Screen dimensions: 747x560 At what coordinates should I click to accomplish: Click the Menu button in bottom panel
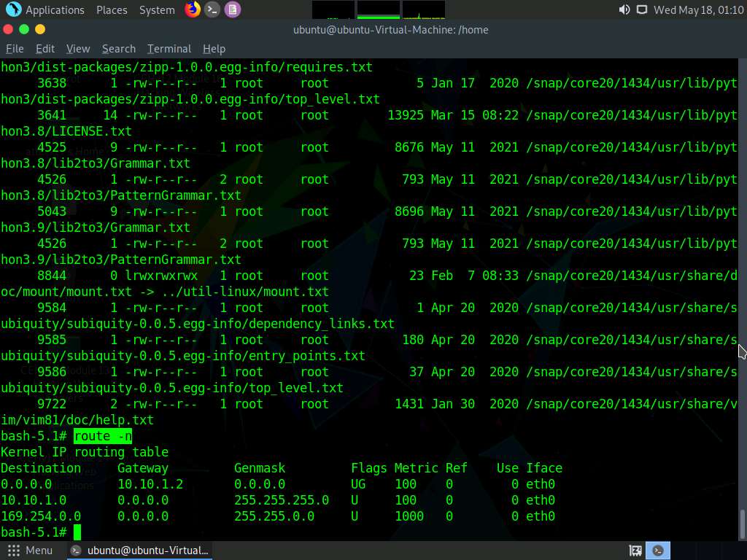point(31,551)
